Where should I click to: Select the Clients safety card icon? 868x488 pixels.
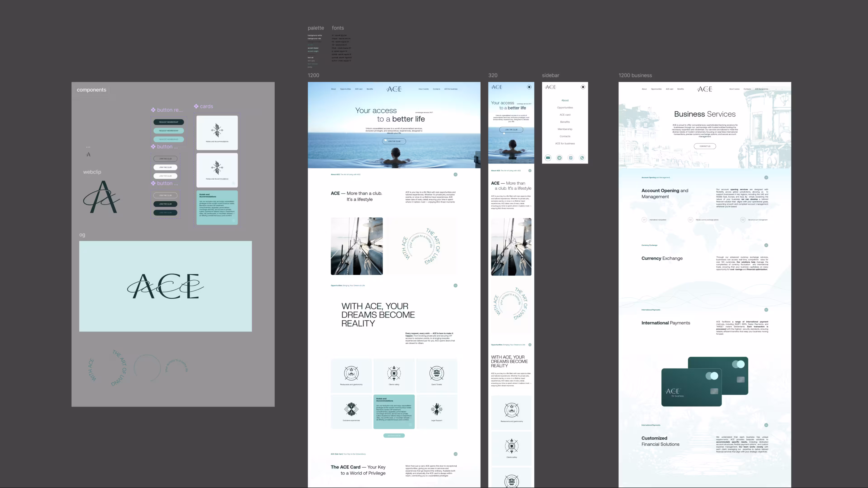tap(394, 373)
